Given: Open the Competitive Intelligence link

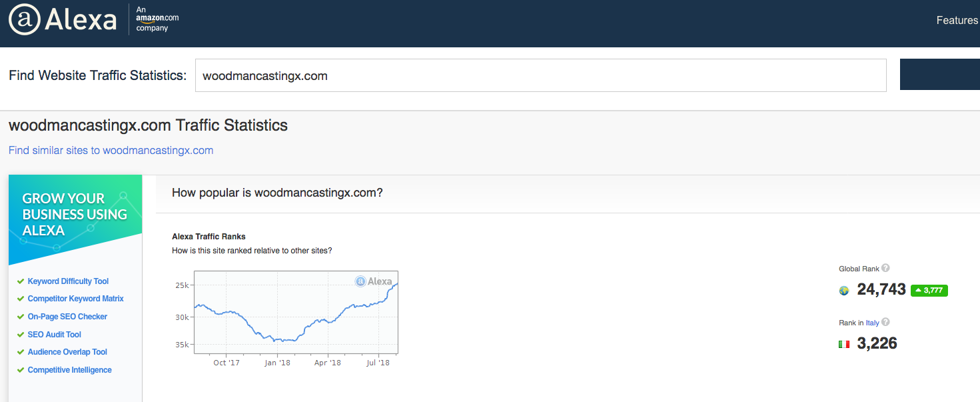Looking at the screenshot, I should click(x=69, y=370).
